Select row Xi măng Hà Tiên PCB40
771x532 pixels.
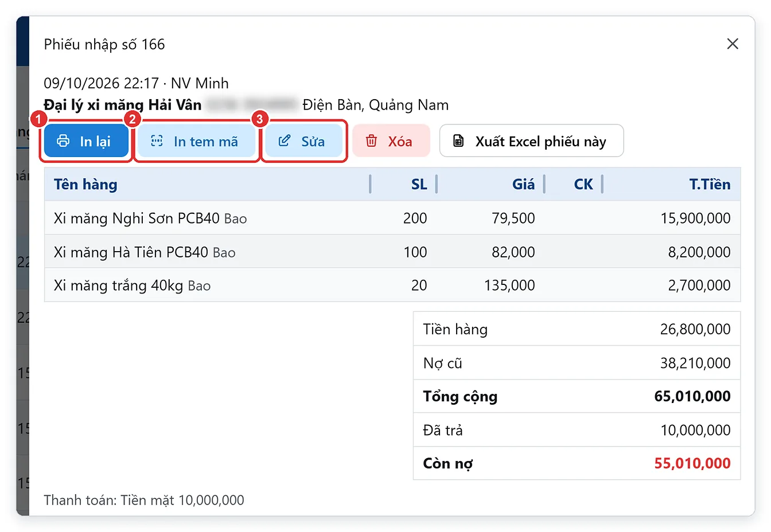pos(392,252)
